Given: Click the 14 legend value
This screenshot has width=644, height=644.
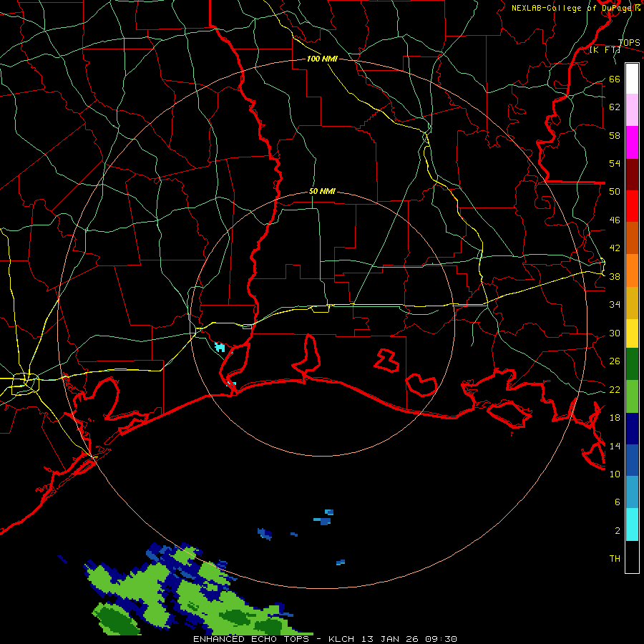Looking at the screenshot, I should [x=615, y=446].
